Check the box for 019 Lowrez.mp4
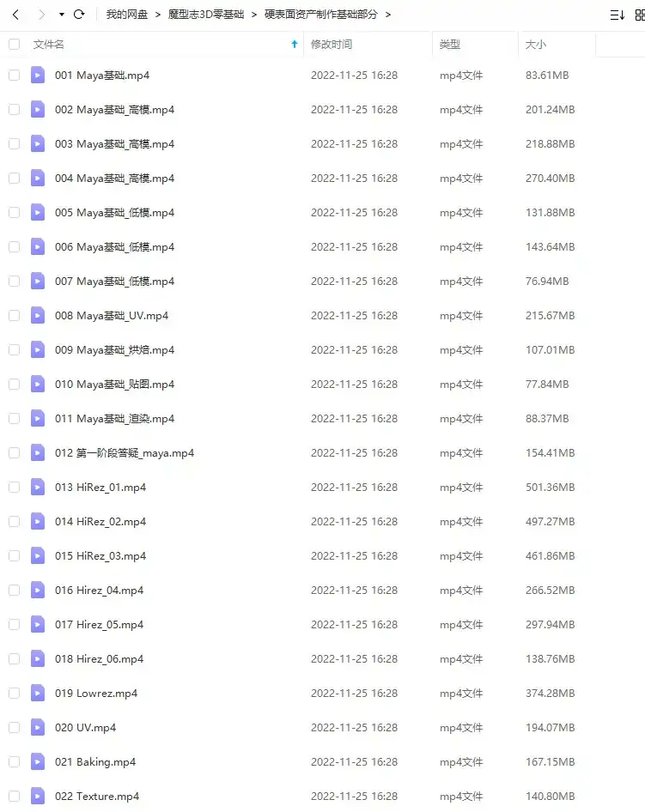Screen dimensions: 645x812 point(15,694)
